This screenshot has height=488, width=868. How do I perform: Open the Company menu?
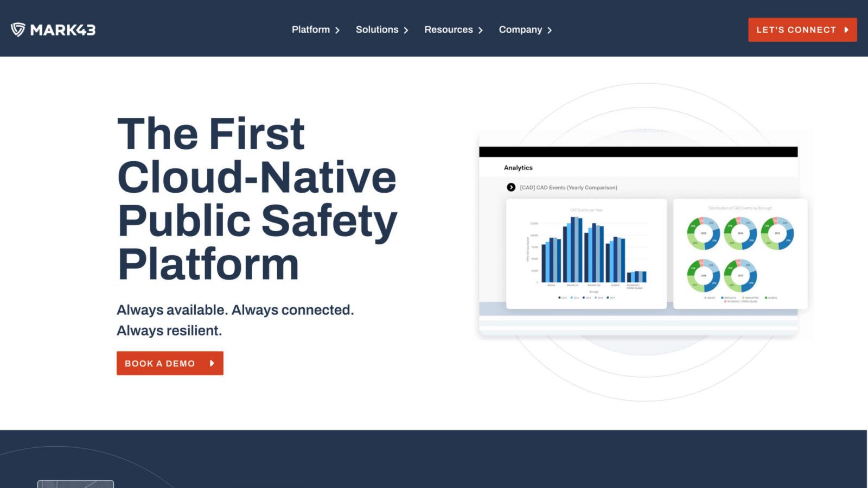coord(520,30)
